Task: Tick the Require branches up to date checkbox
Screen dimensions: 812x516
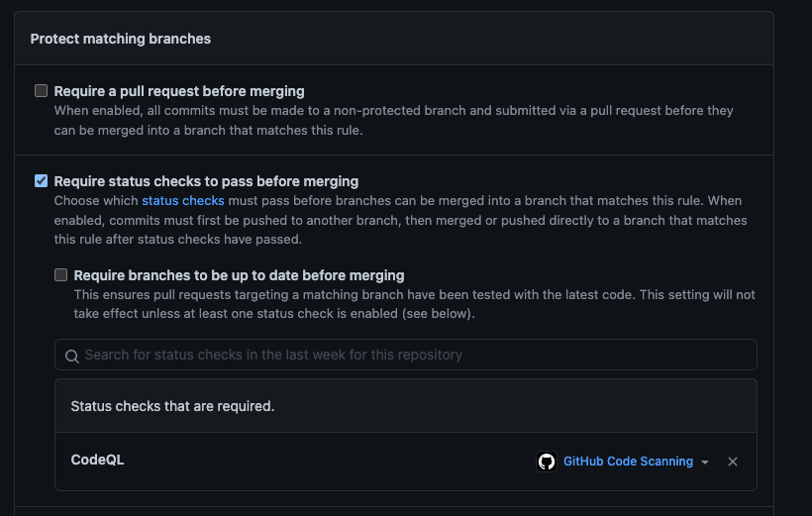Action: 61,275
